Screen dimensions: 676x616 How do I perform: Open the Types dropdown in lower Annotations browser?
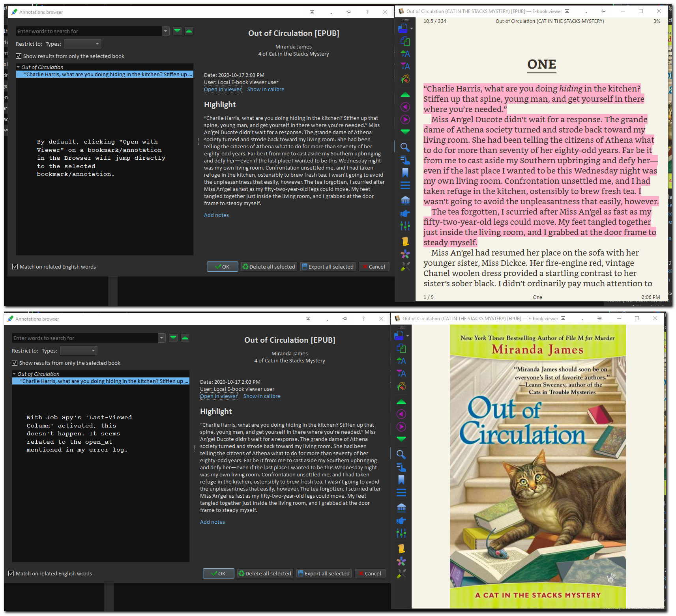[x=79, y=351]
